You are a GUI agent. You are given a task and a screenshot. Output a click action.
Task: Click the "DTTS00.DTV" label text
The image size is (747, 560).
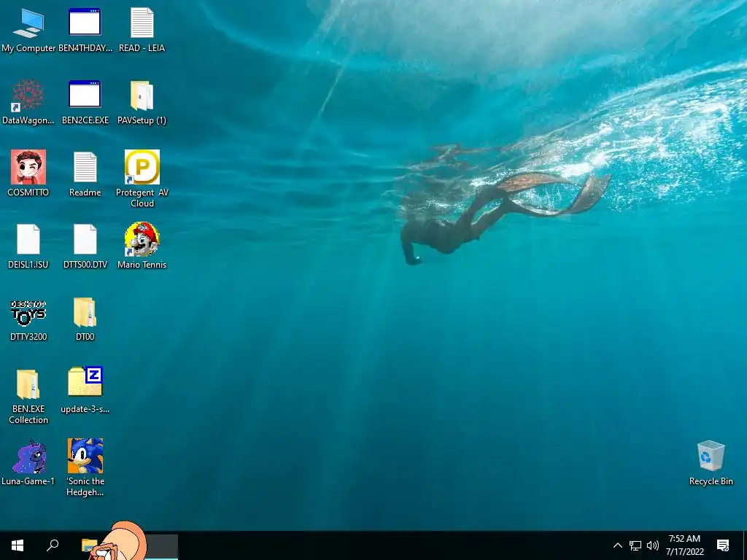pos(85,265)
